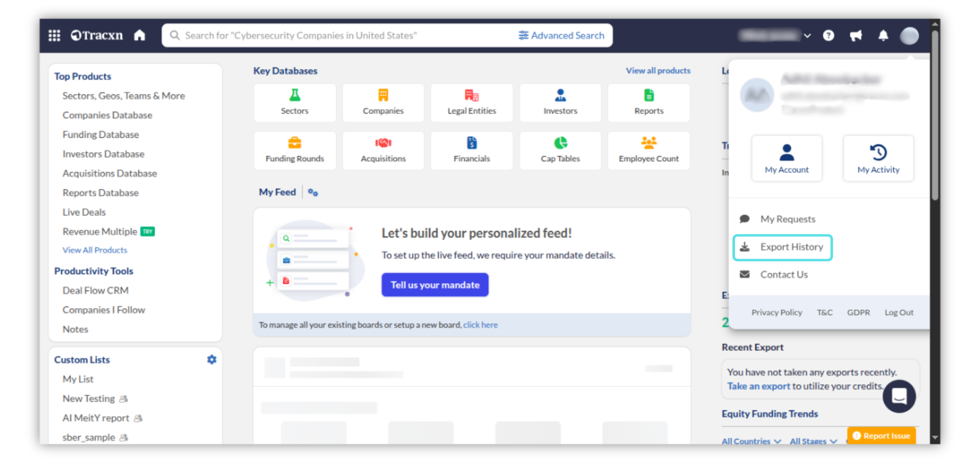
Task: Expand the All Stages filter dropdown
Action: coord(813,441)
